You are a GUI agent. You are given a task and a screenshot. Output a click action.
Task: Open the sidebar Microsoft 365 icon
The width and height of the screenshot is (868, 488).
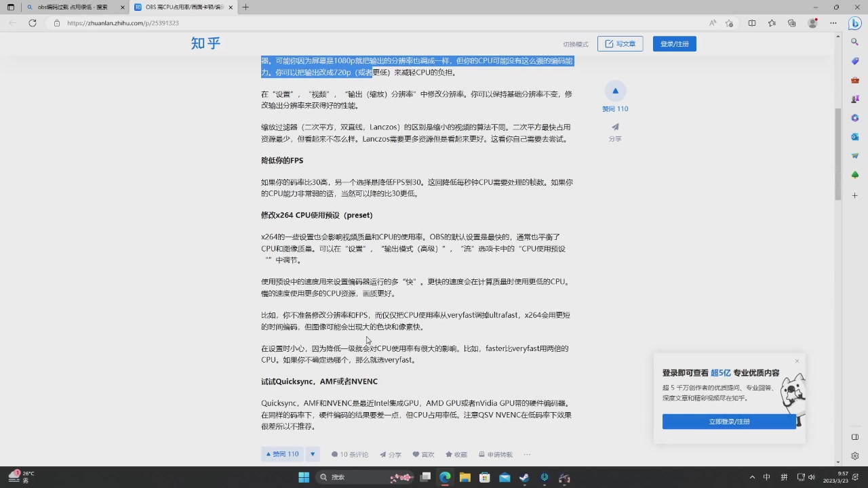pyautogui.click(x=855, y=118)
